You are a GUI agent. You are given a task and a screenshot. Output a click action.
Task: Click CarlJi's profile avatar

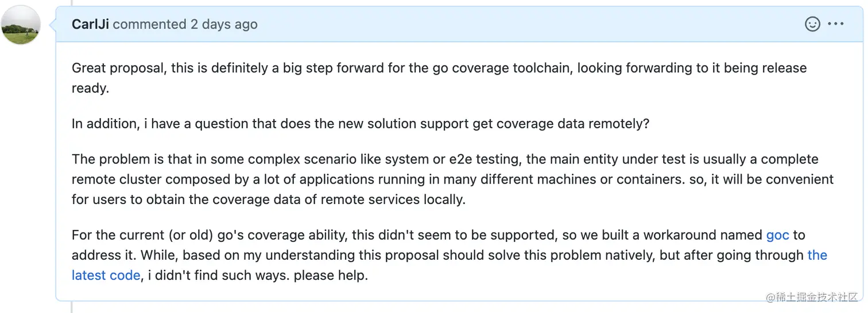(x=21, y=25)
